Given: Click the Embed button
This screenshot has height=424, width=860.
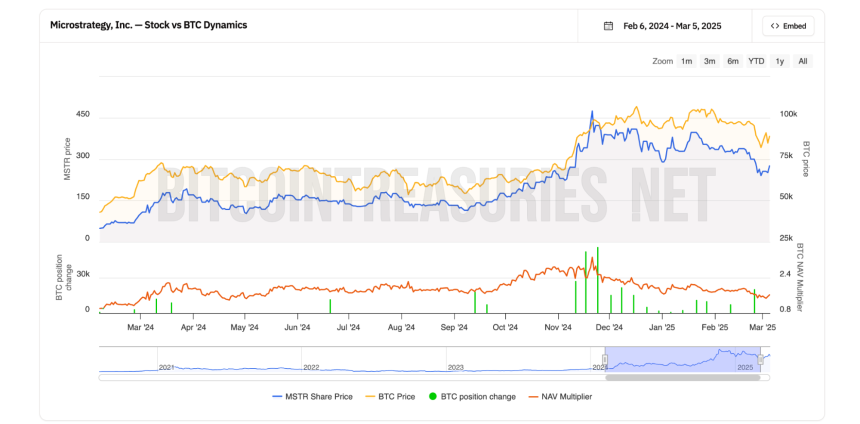Looking at the screenshot, I should pos(788,26).
